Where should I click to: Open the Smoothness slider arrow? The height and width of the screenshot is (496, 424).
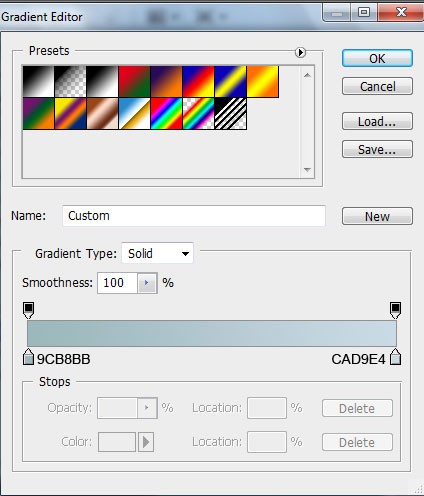click(x=147, y=283)
